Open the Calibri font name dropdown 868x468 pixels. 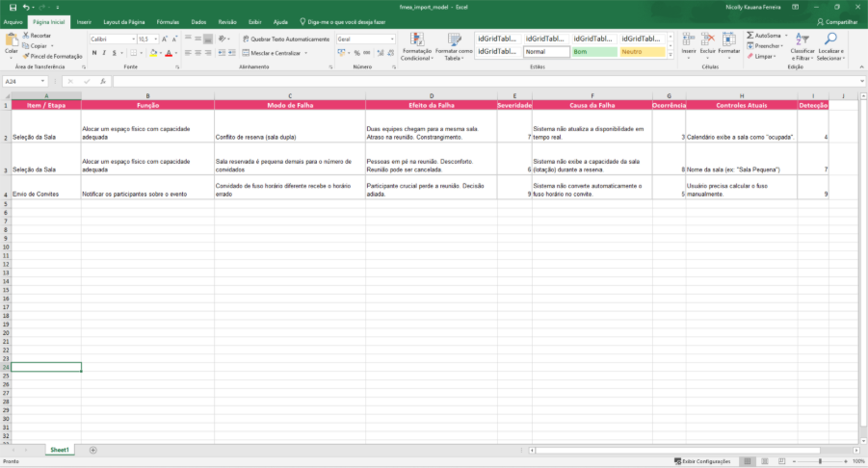pyautogui.click(x=132, y=39)
